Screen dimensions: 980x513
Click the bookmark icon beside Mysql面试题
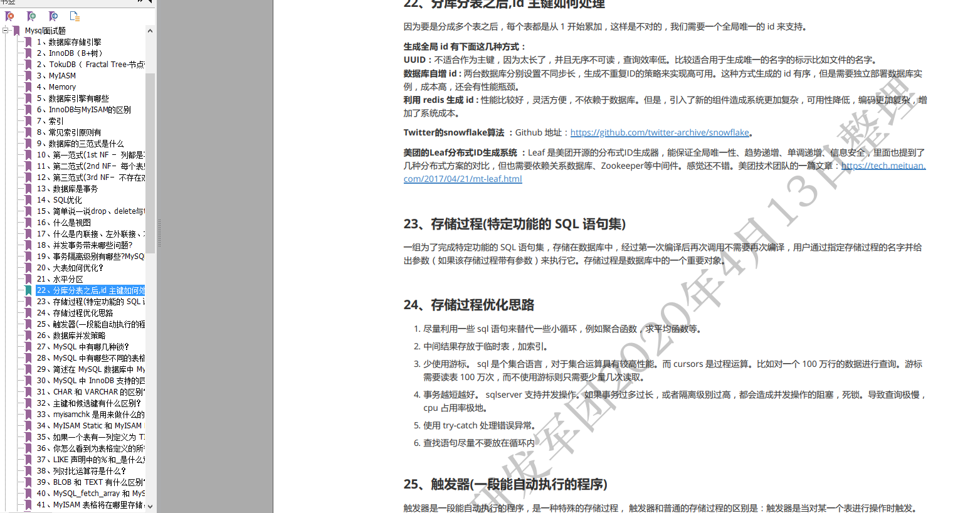pyautogui.click(x=16, y=30)
